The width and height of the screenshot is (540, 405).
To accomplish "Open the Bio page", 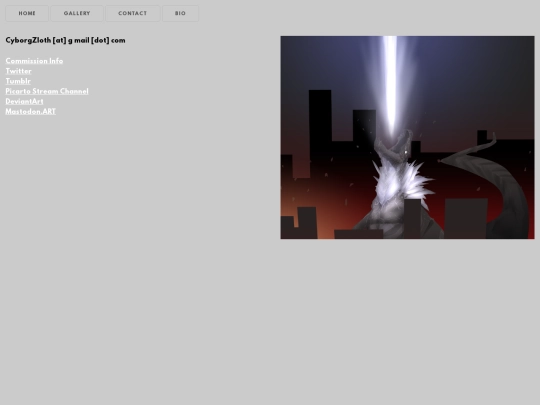I will [x=180, y=13].
